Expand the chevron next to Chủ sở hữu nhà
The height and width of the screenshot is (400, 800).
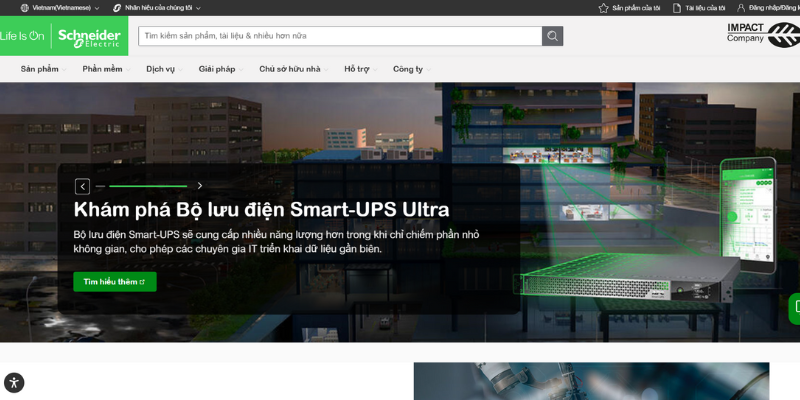326,70
